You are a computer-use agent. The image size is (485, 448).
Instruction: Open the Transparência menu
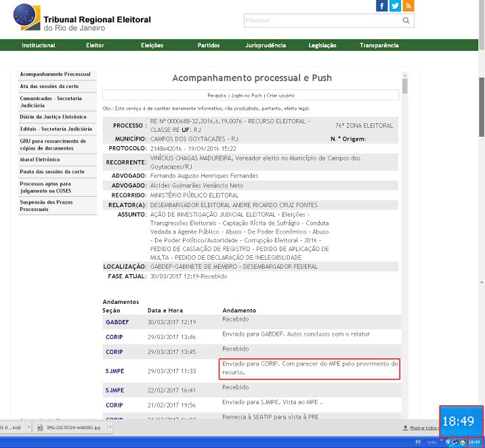[x=379, y=45]
